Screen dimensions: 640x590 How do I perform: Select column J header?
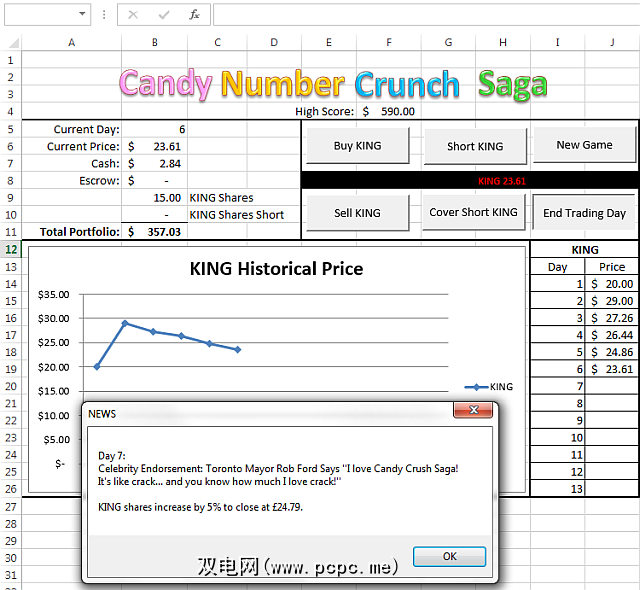tap(612, 42)
